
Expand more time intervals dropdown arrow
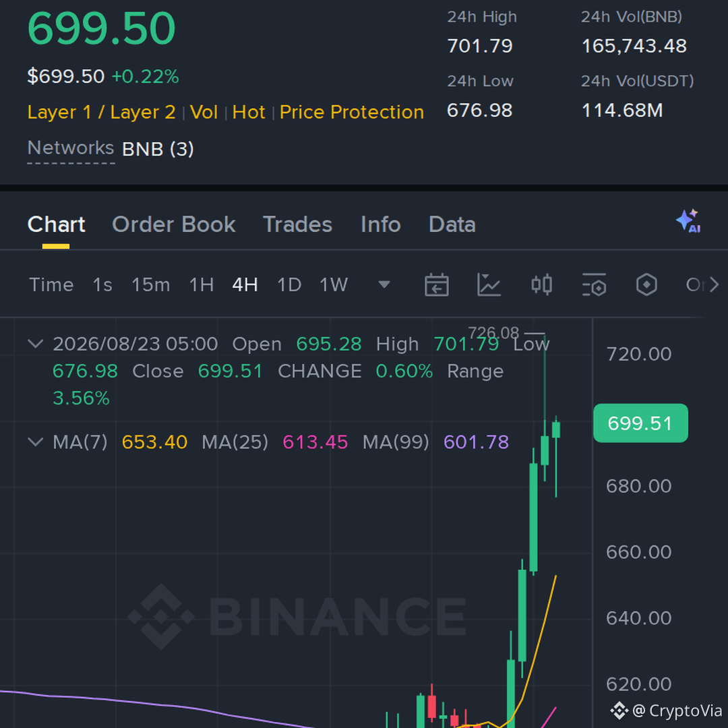[x=384, y=284]
